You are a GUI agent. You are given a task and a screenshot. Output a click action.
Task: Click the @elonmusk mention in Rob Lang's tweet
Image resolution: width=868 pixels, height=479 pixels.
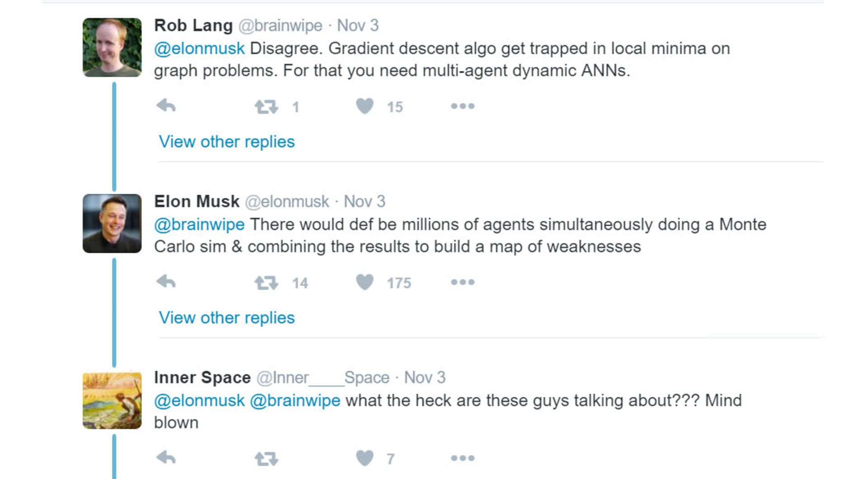click(x=199, y=48)
